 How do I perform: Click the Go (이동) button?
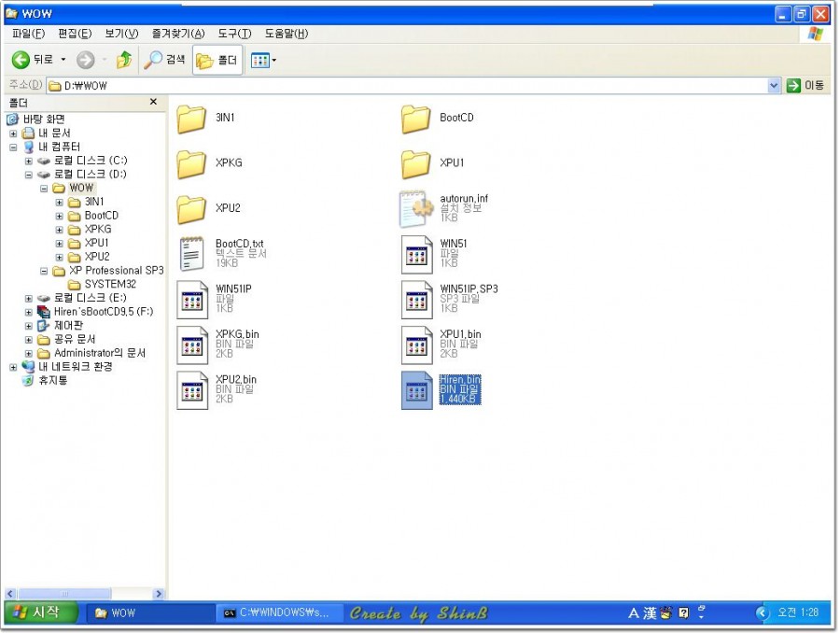[805, 85]
